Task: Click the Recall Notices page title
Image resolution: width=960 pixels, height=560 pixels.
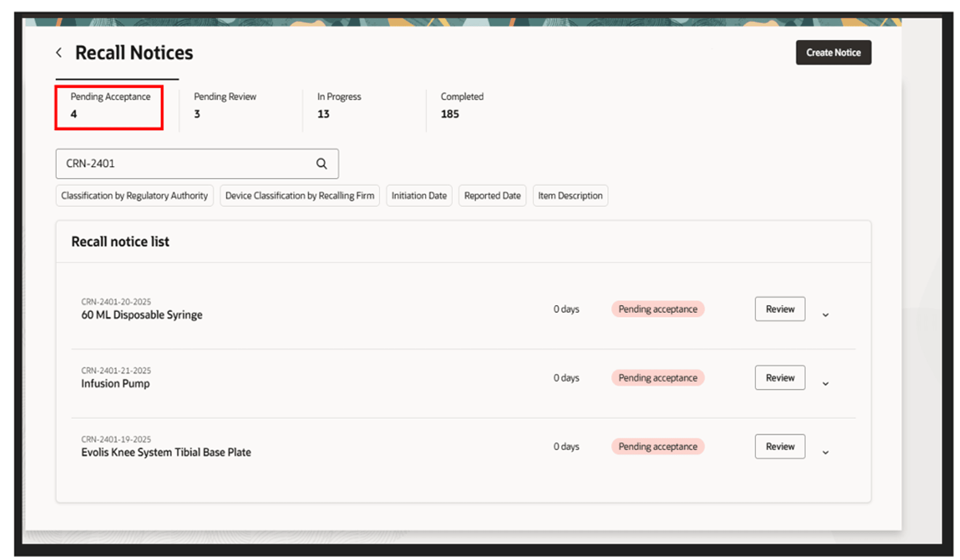Action: coord(134,52)
